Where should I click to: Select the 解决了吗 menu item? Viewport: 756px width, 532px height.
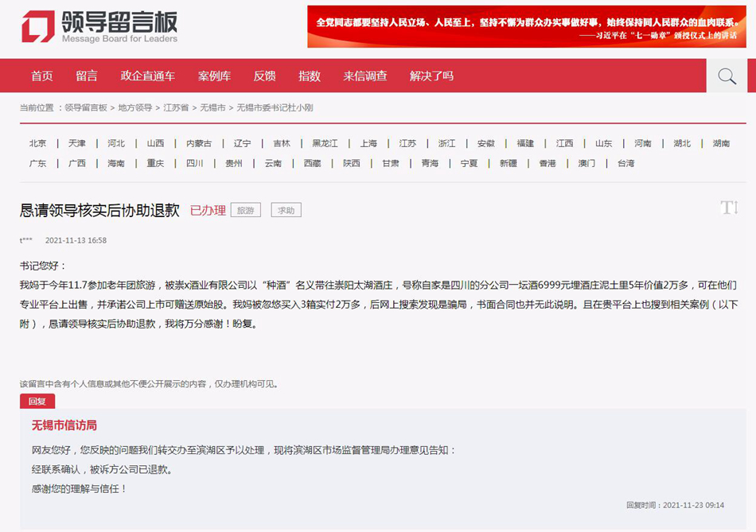pos(431,76)
